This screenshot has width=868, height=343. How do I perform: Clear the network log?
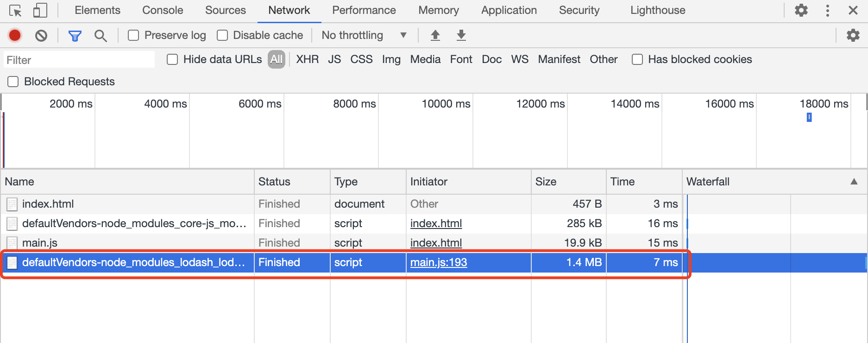(41, 35)
